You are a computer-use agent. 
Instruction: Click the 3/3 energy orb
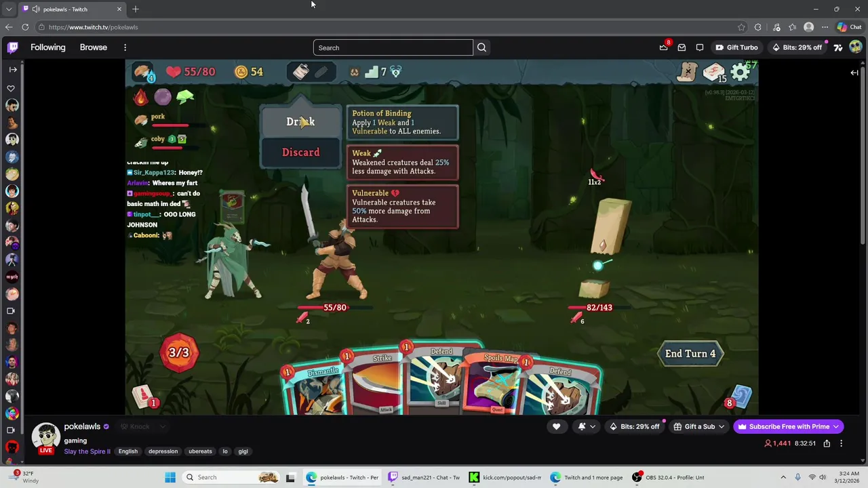coord(179,352)
